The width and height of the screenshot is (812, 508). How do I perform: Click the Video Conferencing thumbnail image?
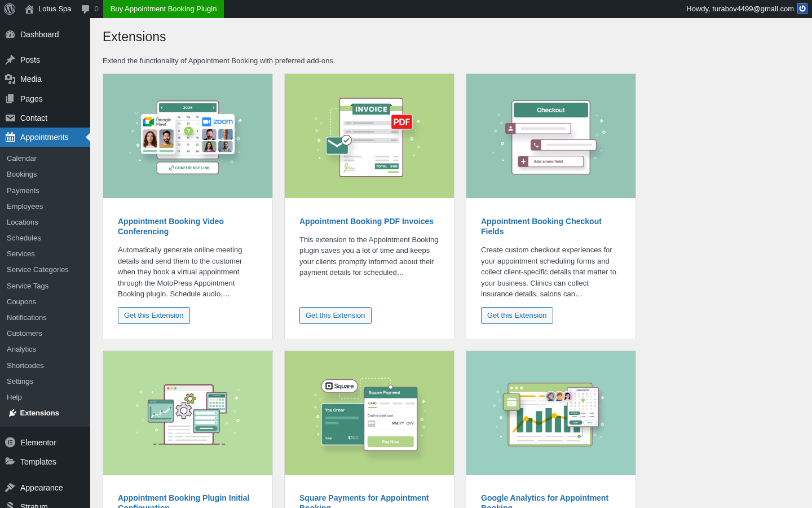point(188,136)
